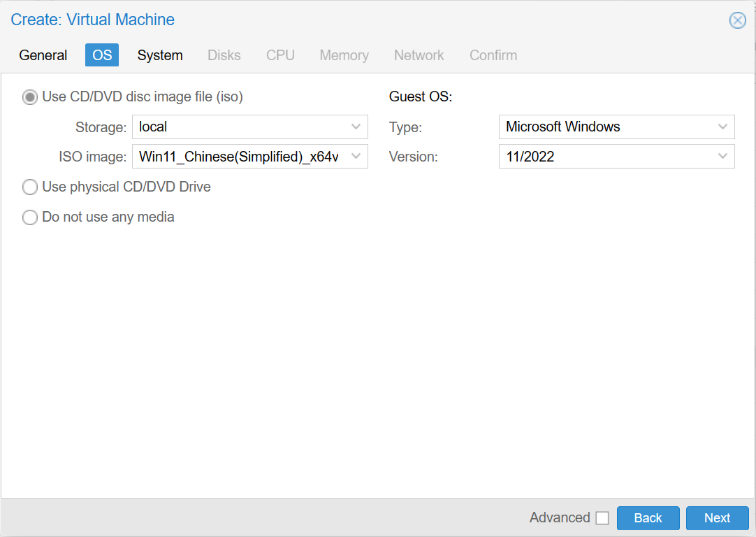Expand the Guest OS Type dropdown arrow
Screen dimensions: 756x537
coord(722,127)
